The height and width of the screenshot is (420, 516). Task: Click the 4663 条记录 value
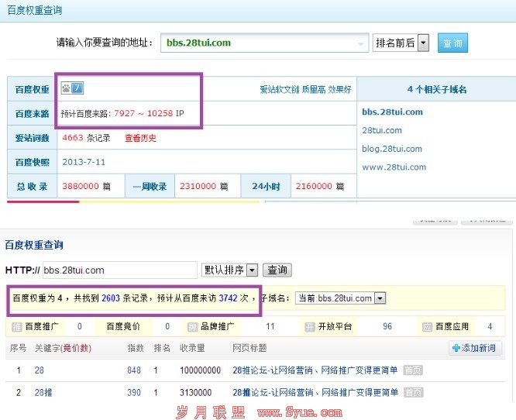click(86, 138)
